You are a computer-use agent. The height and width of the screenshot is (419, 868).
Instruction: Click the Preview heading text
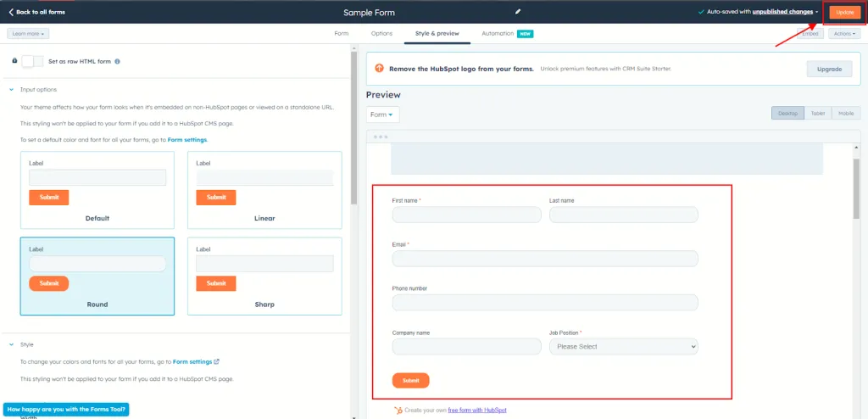click(x=383, y=95)
